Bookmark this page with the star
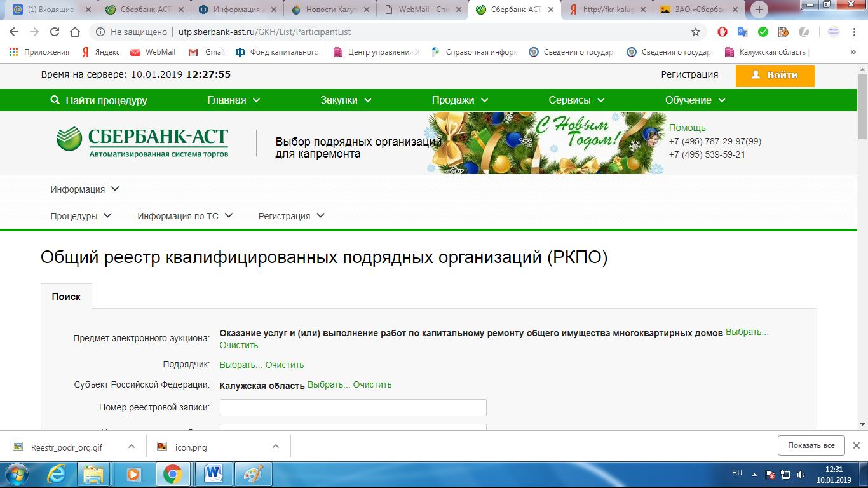 tap(696, 32)
